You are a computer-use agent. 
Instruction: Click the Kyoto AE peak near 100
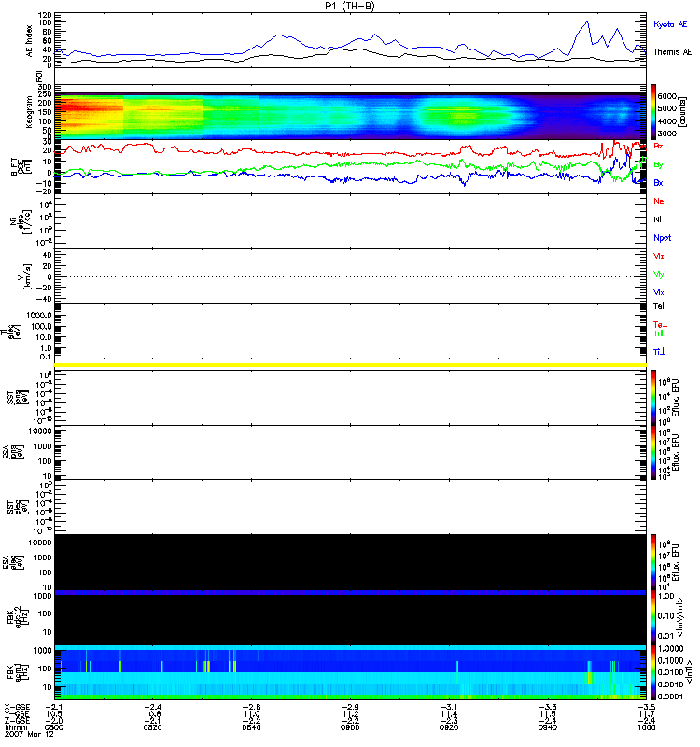click(587, 21)
